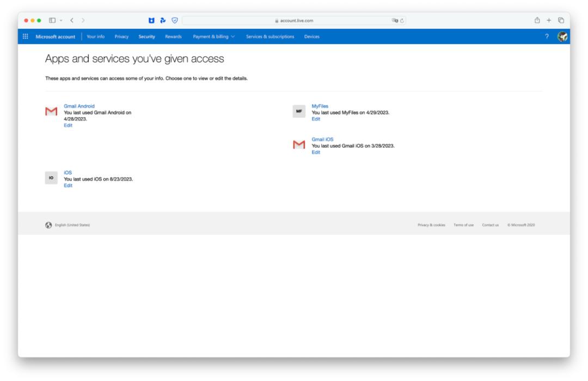Click the iOS app IO icon
Image resolution: width=588 pixels, height=381 pixels.
coord(51,178)
